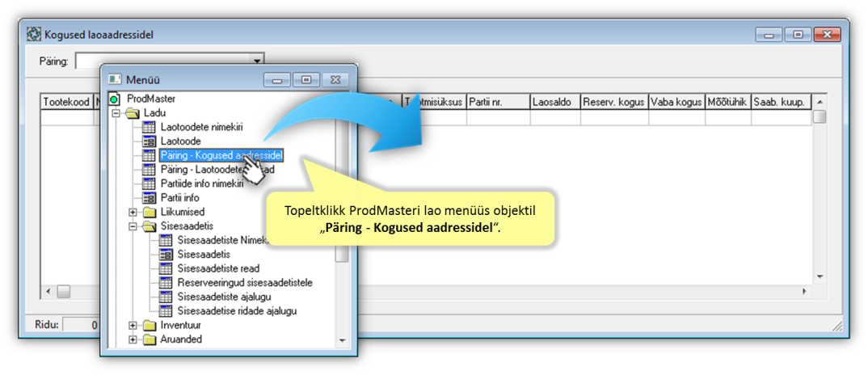The height and width of the screenshot is (375, 868).
Task: Click the Ridu count field
Action: (x=80, y=325)
